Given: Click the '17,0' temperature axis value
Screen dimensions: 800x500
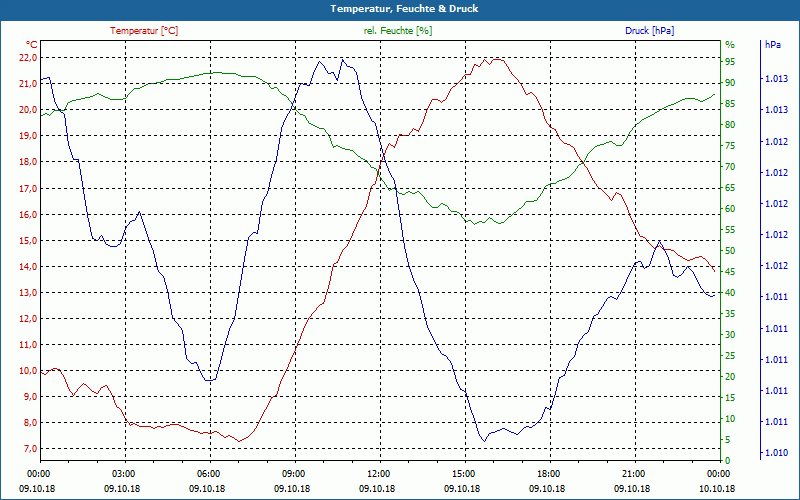Looking at the screenshot, I should point(28,189).
